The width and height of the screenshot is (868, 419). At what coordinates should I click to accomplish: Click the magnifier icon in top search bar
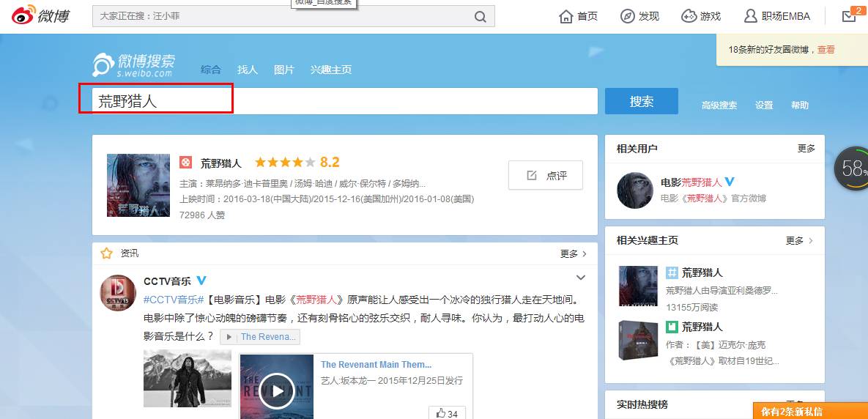pos(481,17)
